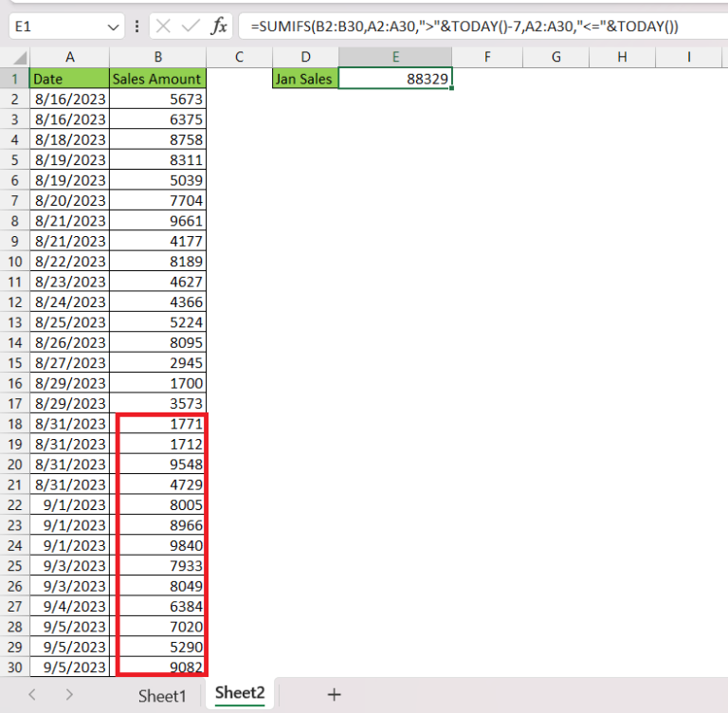The height and width of the screenshot is (713, 728).
Task: Switch to the Sheet1 tab
Action: pos(163,695)
